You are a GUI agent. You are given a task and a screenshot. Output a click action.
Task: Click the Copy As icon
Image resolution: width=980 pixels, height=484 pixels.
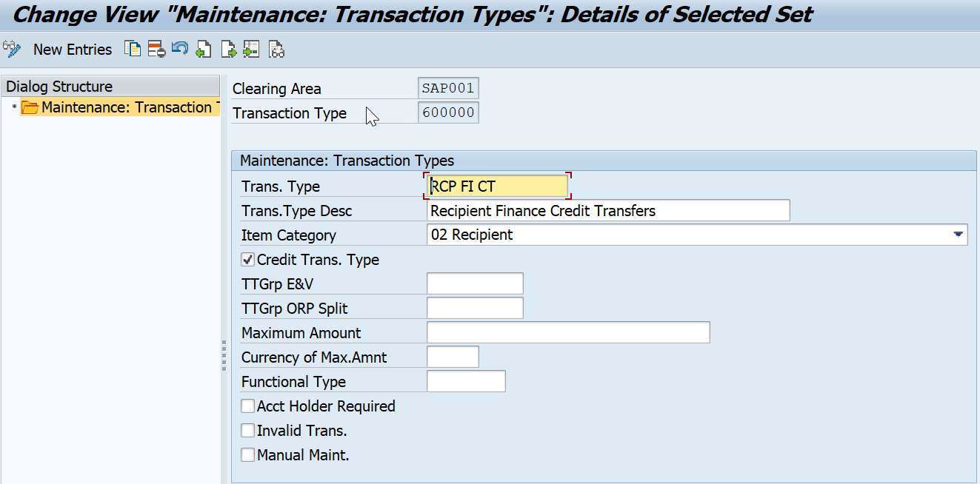(132, 49)
